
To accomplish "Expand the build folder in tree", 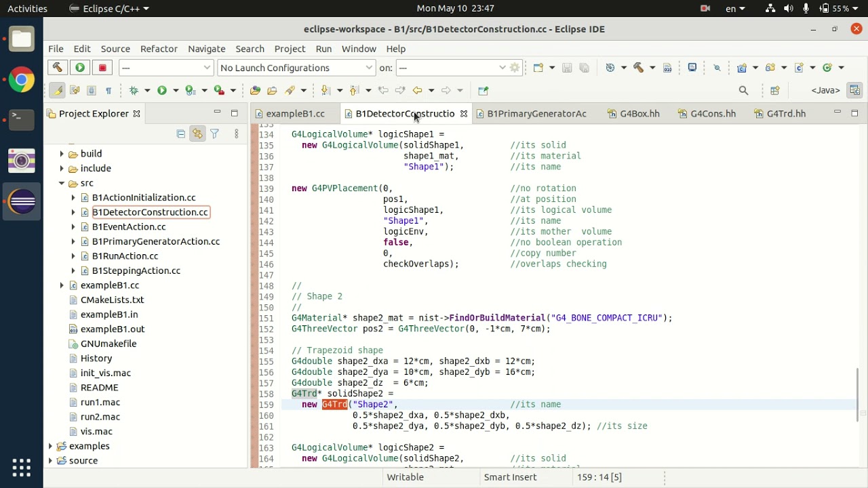I will (x=62, y=154).
